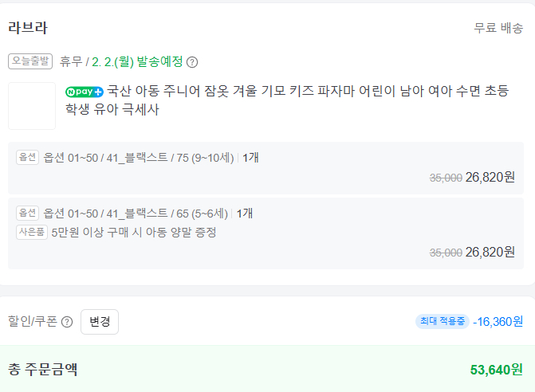This screenshot has height=392, width=535.
Task: Click the 오늘출발 badge
Action: pyautogui.click(x=30, y=61)
